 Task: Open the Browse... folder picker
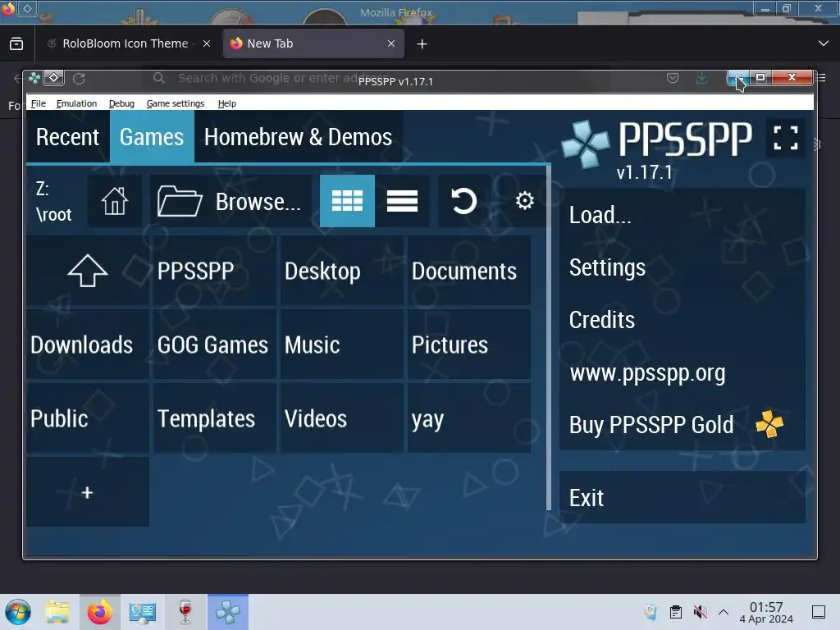231,202
